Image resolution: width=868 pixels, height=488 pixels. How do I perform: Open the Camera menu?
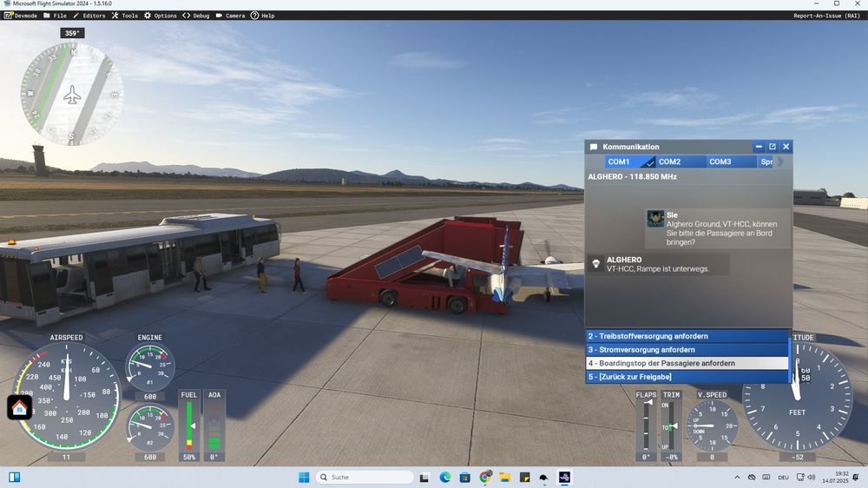coord(230,16)
